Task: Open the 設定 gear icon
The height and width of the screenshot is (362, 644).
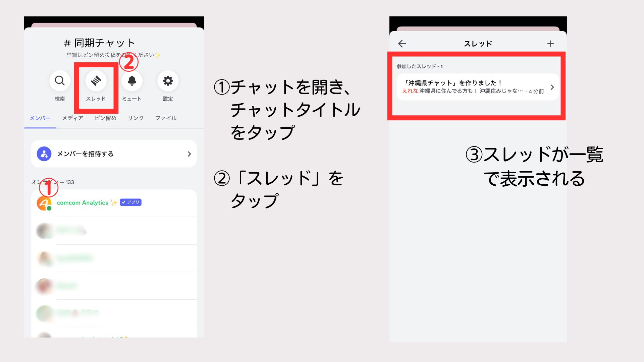Action: (x=168, y=81)
